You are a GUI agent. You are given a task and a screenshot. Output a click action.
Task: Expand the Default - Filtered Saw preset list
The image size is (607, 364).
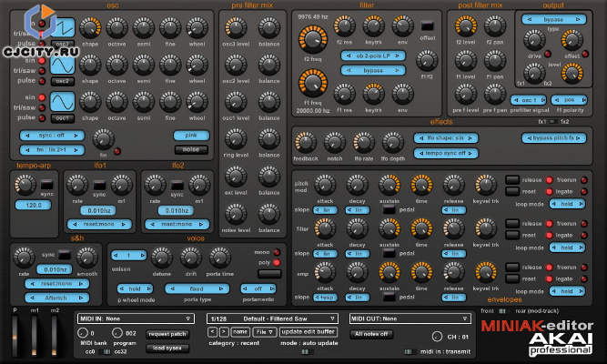pos(272,318)
